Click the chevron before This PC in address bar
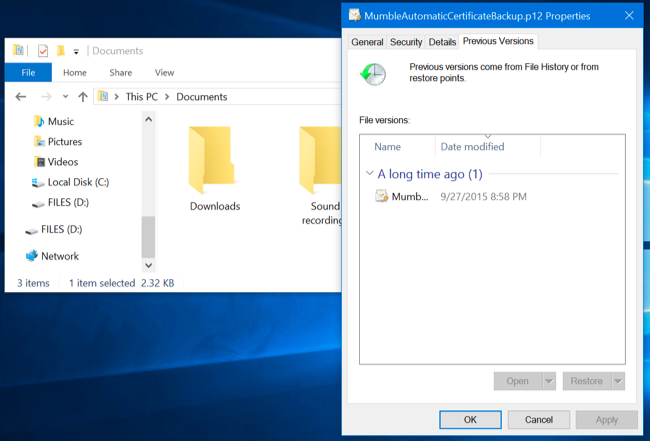Screen dimensions: 650x441 [117, 97]
